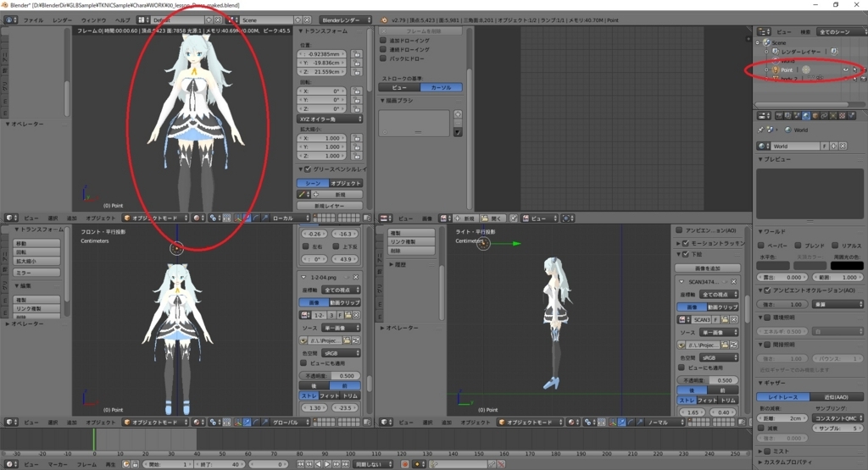Lock the rotation X value with padlock
The image size is (868, 470).
pyautogui.click(x=357, y=91)
